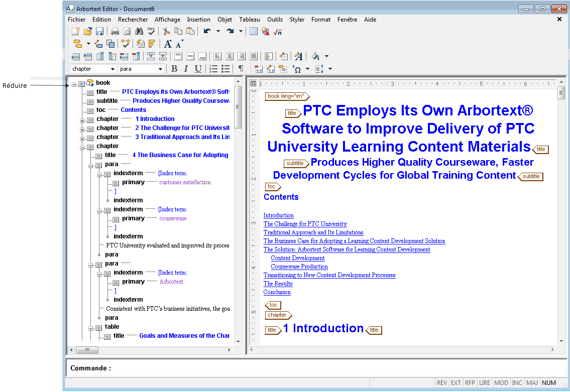Viewport: 570px width, 392px height.
Task: Open the Aide menu
Action: point(370,20)
